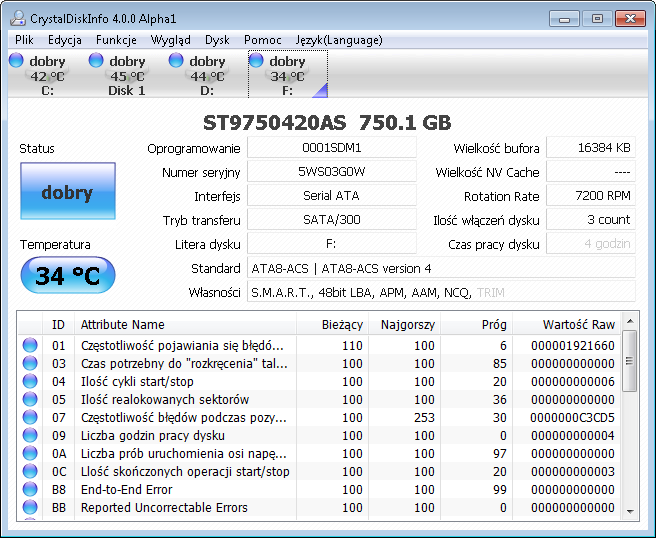656x538 pixels.
Task: Click the attribute list scrollbar thumb
Action: pos(630,361)
